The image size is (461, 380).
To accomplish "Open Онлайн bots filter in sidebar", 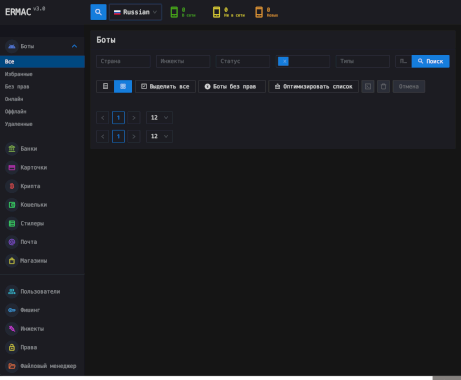I will point(14,99).
